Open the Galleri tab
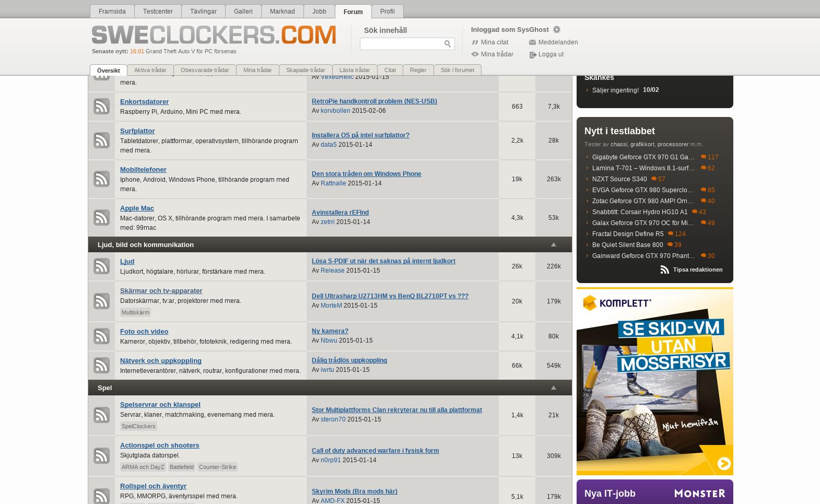Viewport: 820px width, 504px height. pos(243,11)
